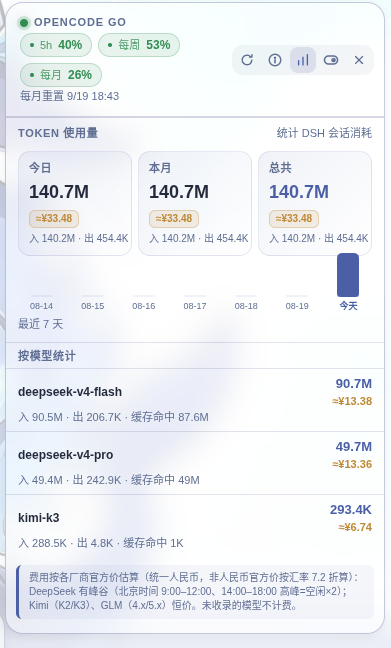The height and width of the screenshot is (648, 391).
Task: Close the OpenCode Go panel
Action: pyautogui.click(x=359, y=60)
